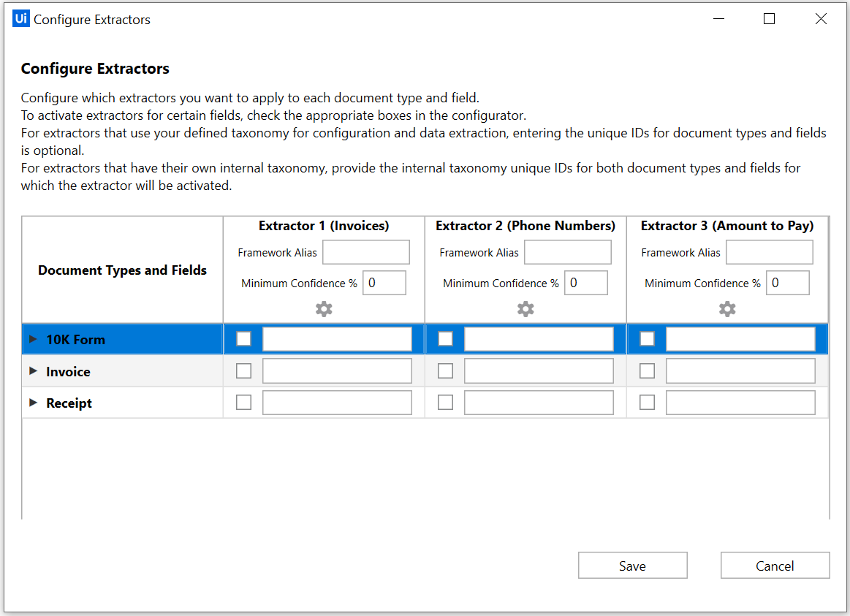850x616 pixels.
Task: Click Extractor 3 text field in Invoice row
Action: [x=740, y=371]
